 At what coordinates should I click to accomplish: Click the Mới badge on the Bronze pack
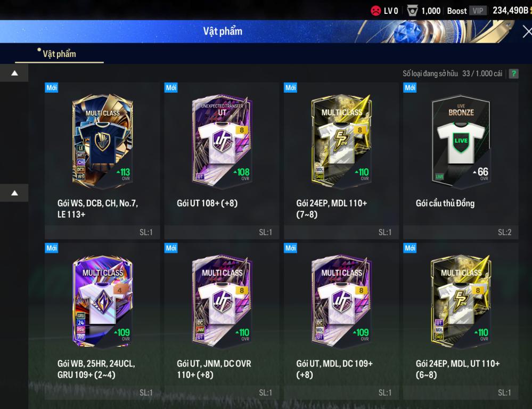pyautogui.click(x=410, y=87)
